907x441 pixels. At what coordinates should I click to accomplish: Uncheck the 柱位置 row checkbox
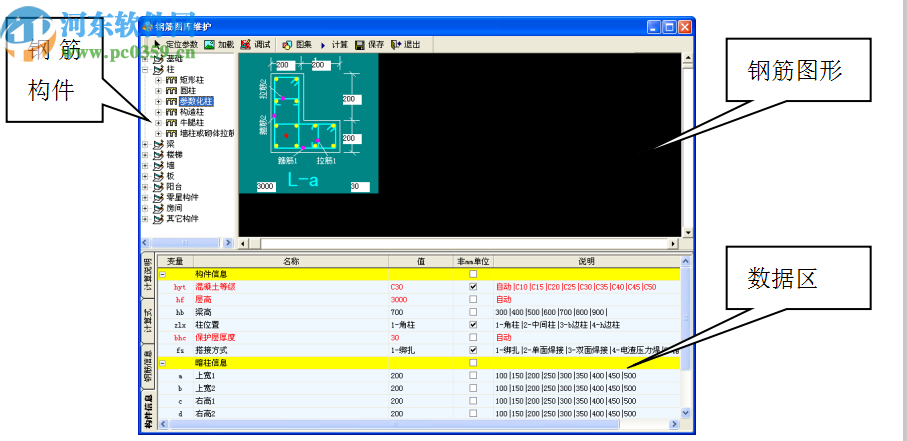473,325
